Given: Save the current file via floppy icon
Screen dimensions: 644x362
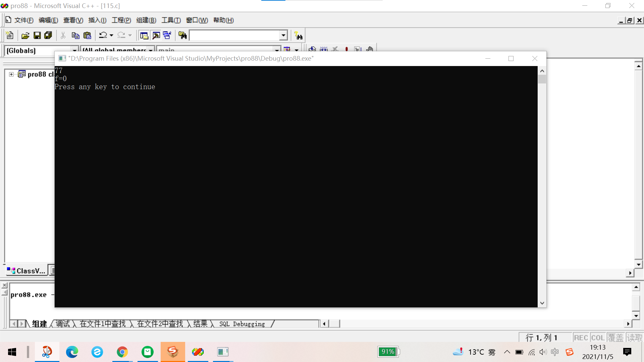Looking at the screenshot, I should coord(37,35).
